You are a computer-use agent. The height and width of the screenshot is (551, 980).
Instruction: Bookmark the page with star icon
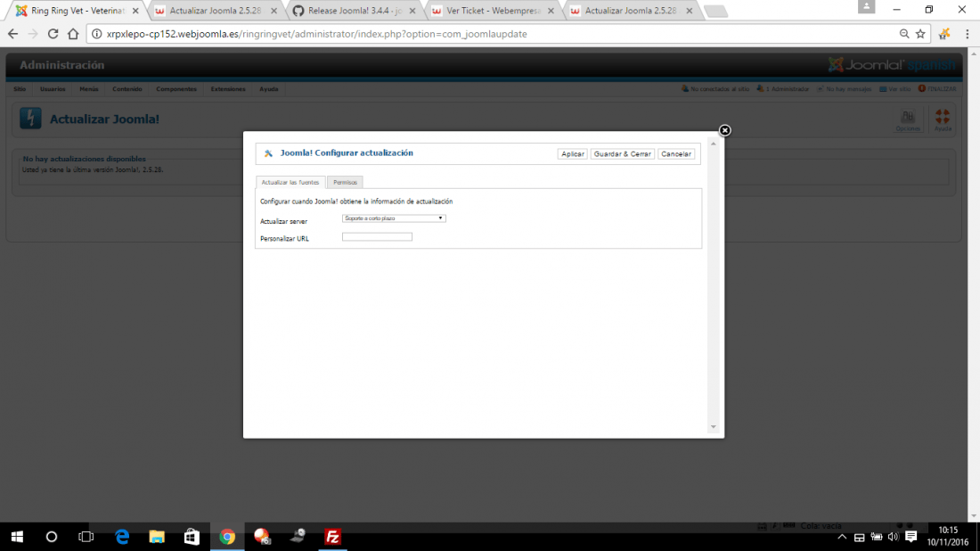[x=920, y=34]
